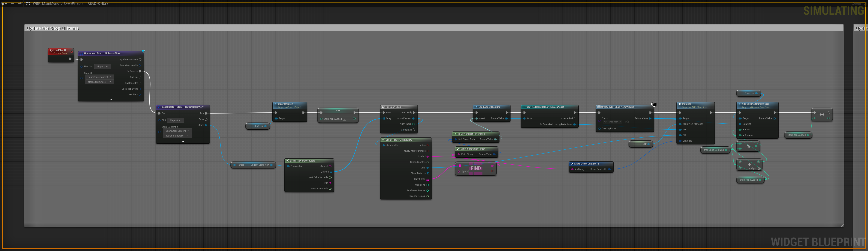Click the path input field on FIND node
The width and height of the screenshot is (868, 251).
(x=465, y=172)
